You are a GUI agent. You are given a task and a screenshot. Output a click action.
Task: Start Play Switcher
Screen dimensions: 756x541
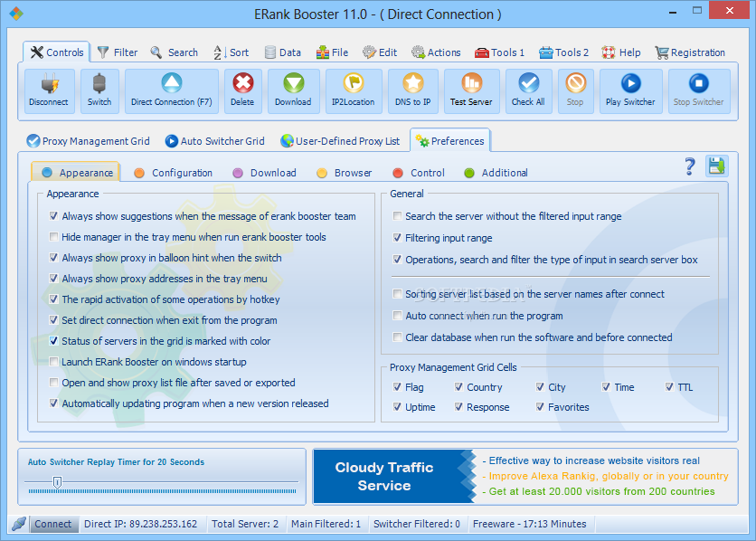[630, 91]
